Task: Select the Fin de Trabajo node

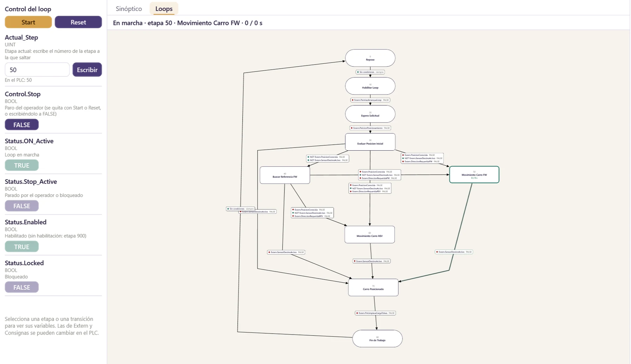Action: coord(377,339)
